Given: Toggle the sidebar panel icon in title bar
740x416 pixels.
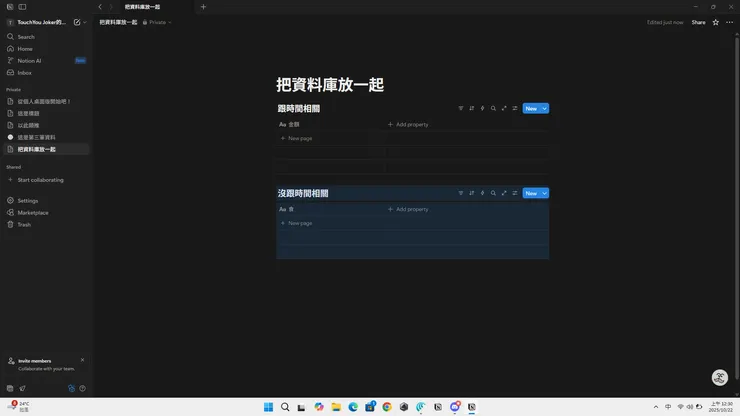Looking at the screenshot, I should (x=22, y=7).
